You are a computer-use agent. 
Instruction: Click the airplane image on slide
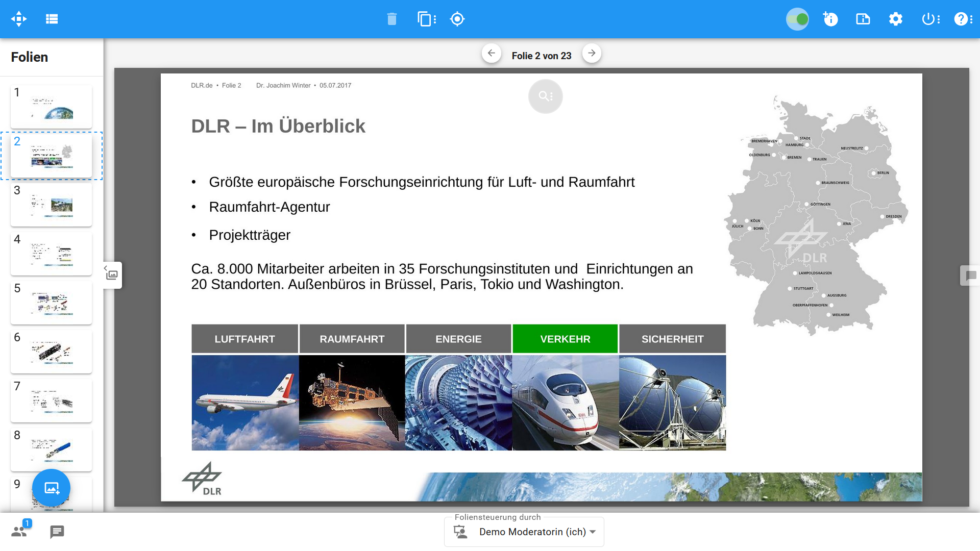point(245,403)
